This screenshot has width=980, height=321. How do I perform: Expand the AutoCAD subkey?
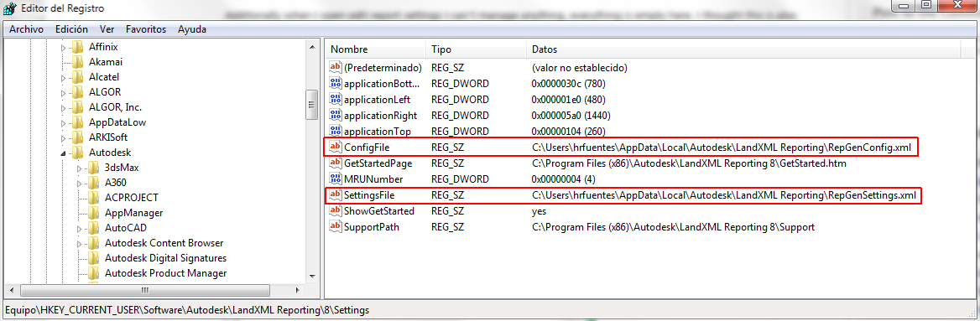pos(79,228)
